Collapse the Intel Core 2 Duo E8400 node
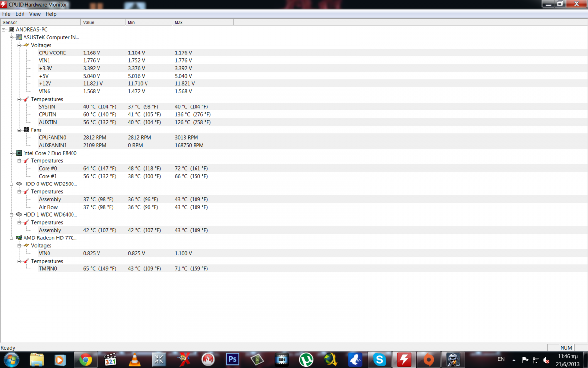 [x=11, y=153]
